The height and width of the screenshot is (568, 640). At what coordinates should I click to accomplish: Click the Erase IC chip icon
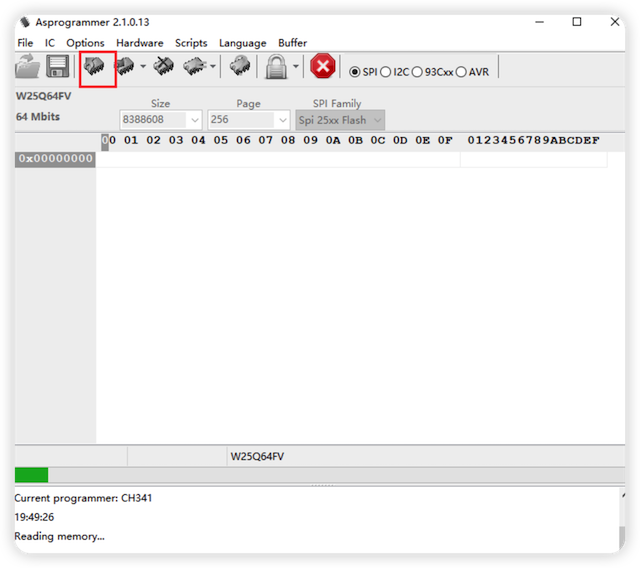pyautogui.click(x=163, y=66)
